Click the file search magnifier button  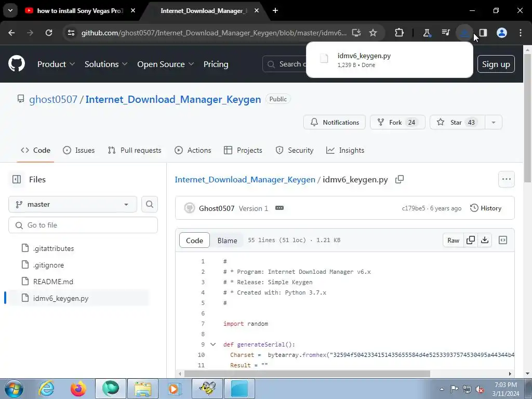pyautogui.click(x=150, y=204)
